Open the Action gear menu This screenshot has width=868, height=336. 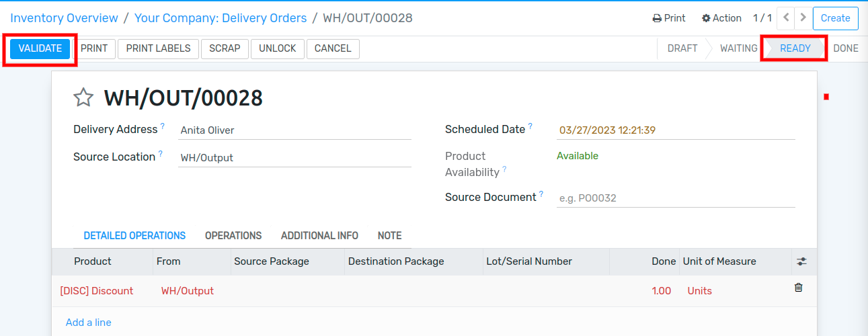click(721, 18)
